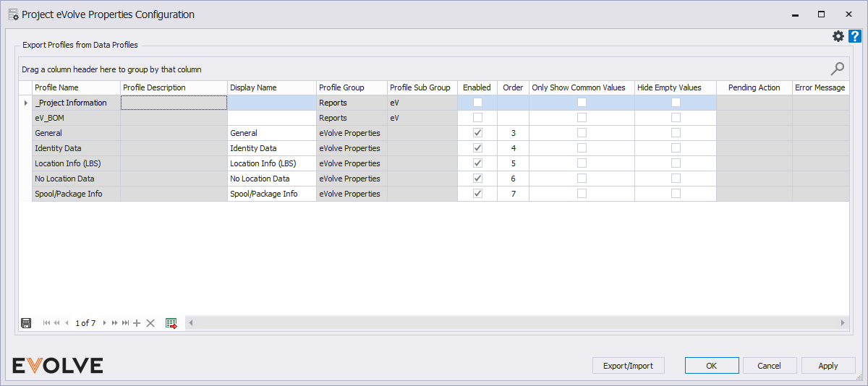The image size is (868, 386).
Task: Select the eV_BOM profile name cell
Action: tap(76, 118)
